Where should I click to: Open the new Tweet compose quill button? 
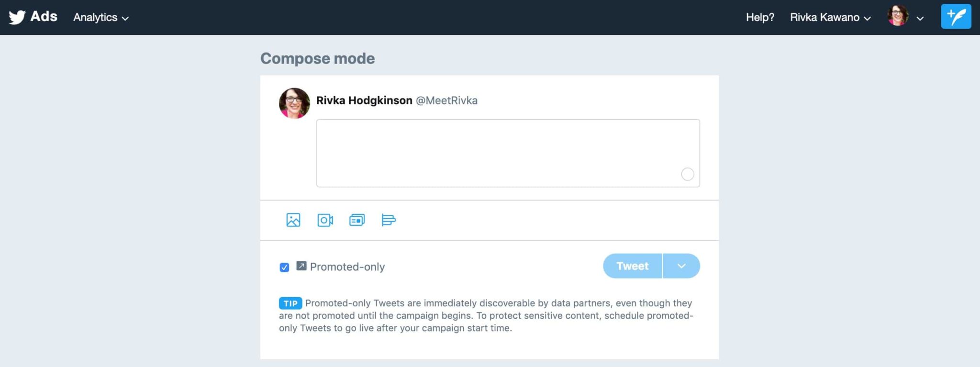click(x=956, y=16)
